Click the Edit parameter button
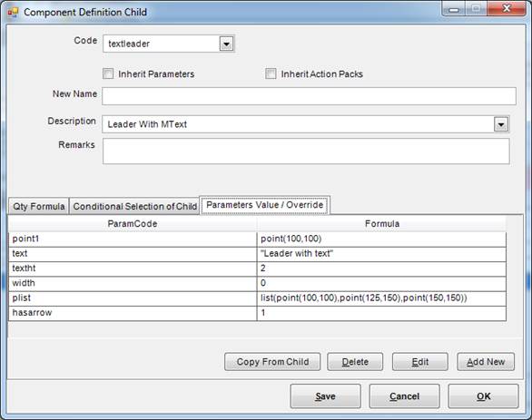The image size is (532, 420). (420, 362)
